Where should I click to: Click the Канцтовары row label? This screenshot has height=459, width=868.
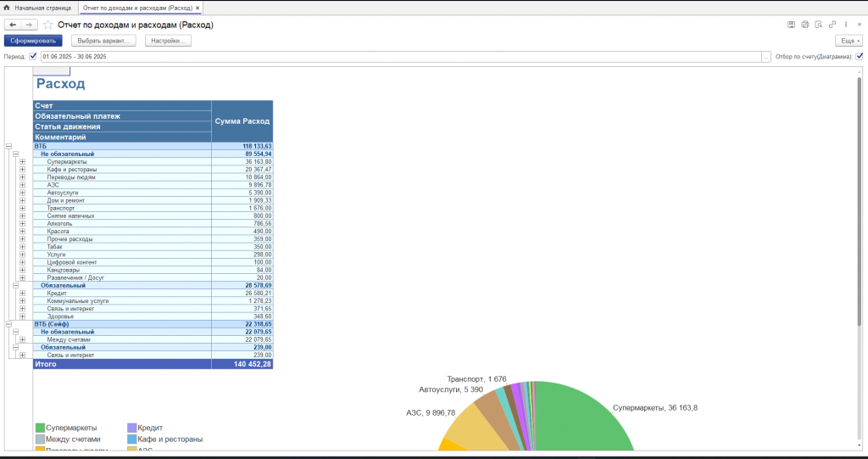63,270
